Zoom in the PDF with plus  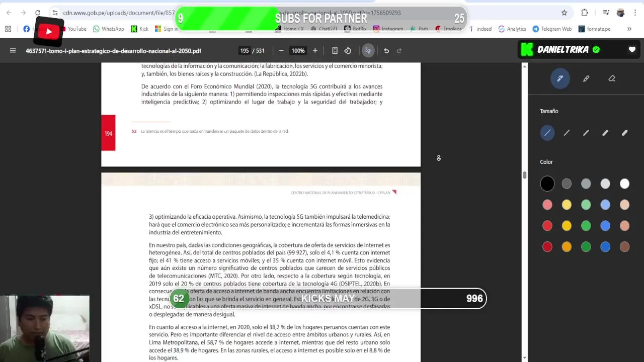(x=315, y=50)
